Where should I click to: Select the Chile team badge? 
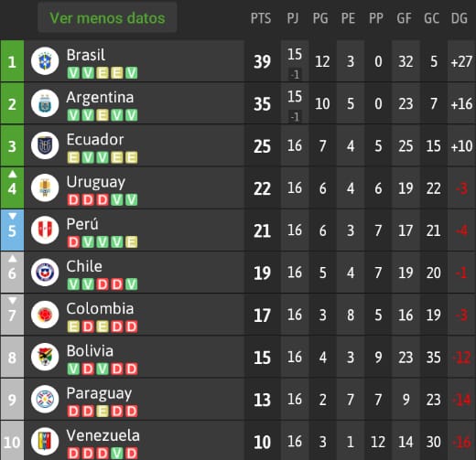click(x=45, y=273)
